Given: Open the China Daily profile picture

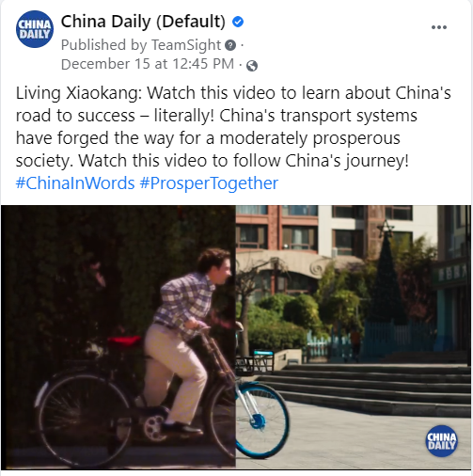Looking at the screenshot, I should (35, 29).
